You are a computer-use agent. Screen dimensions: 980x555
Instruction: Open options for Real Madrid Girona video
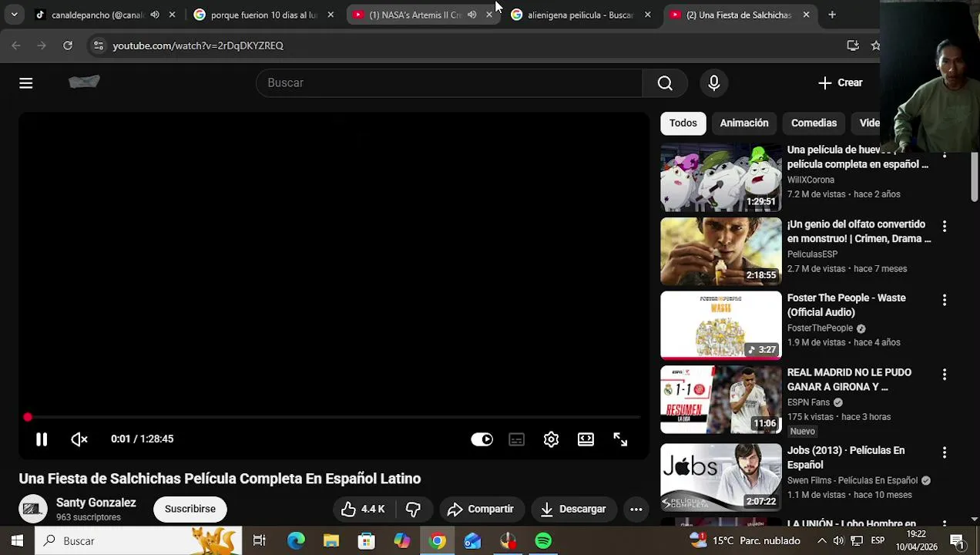(x=944, y=375)
